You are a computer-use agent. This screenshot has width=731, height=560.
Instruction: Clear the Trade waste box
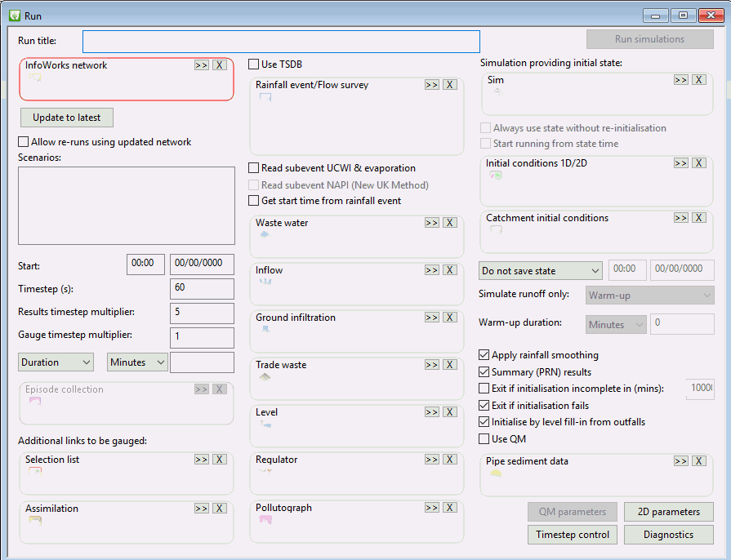coord(450,365)
